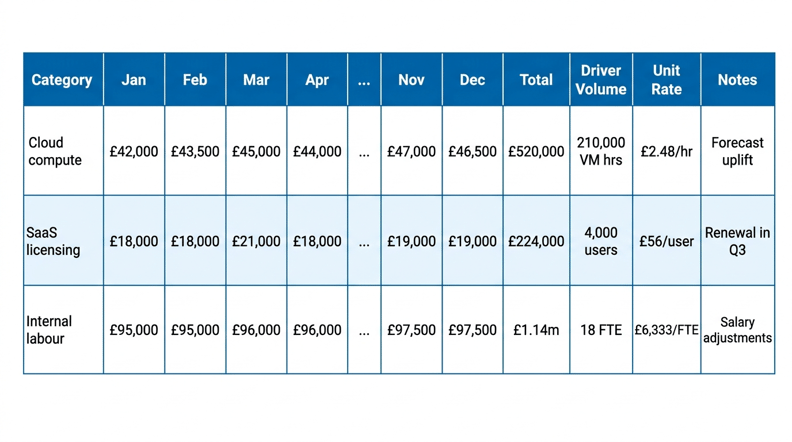Click the Unit Rate header cell
The height and width of the screenshot is (442, 792).
coord(666,80)
